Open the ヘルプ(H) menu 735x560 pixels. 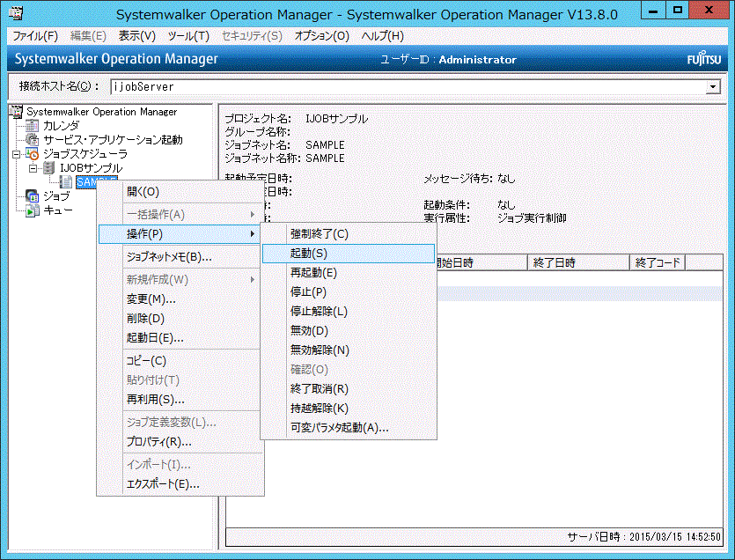pos(383,36)
